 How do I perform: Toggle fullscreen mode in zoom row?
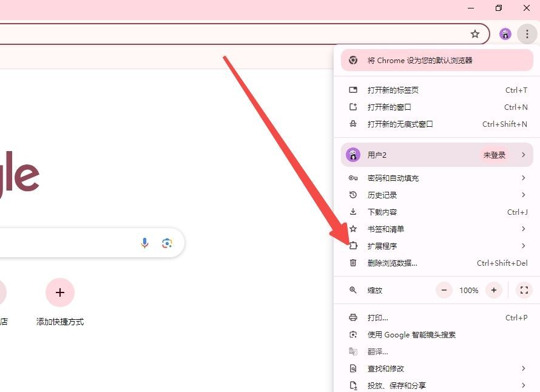tap(524, 290)
